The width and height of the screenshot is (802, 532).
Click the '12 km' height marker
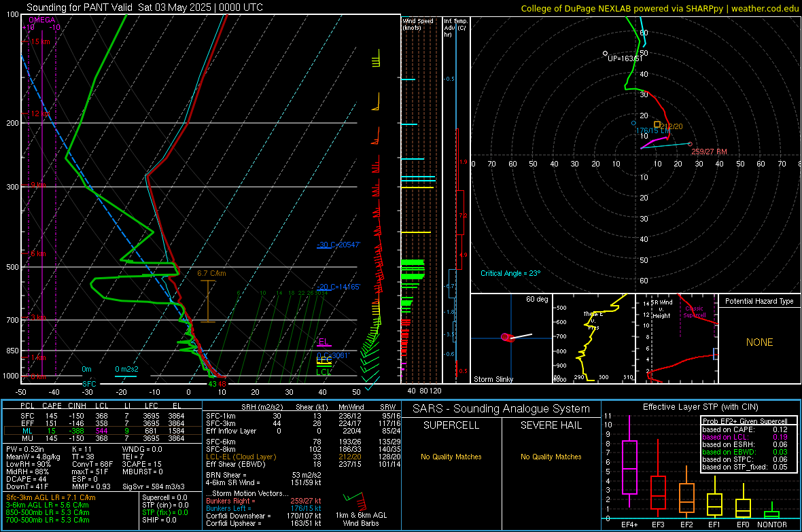[x=40, y=113]
